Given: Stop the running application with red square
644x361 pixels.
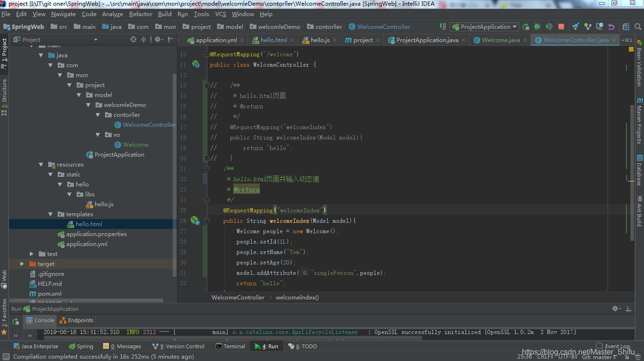Looking at the screenshot, I should click(561, 27).
